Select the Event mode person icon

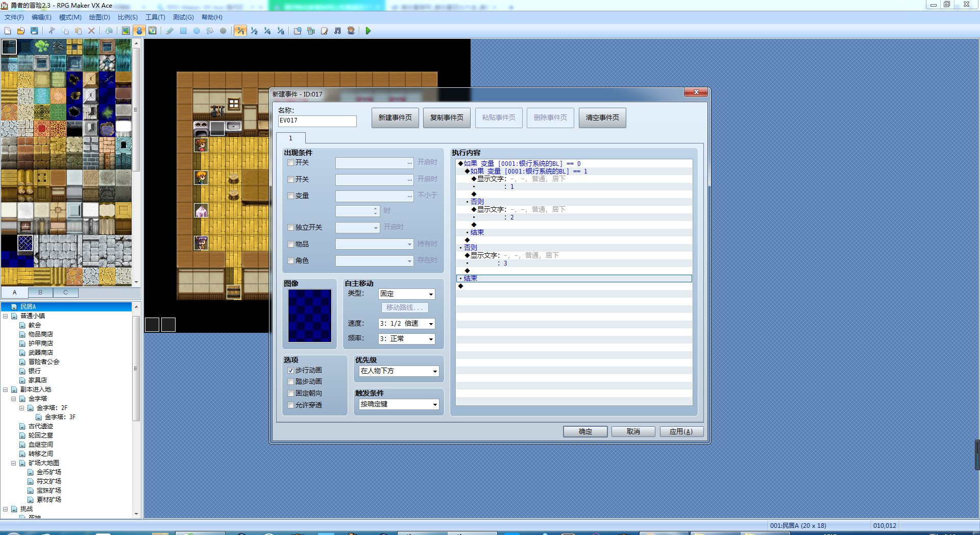coord(139,31)
